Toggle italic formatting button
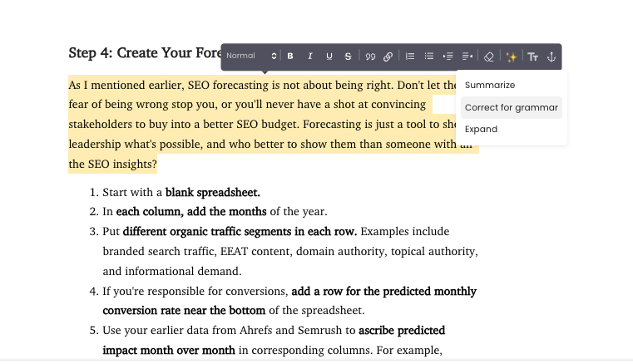This screenshot has width=633, height=364. click(309, 56)
